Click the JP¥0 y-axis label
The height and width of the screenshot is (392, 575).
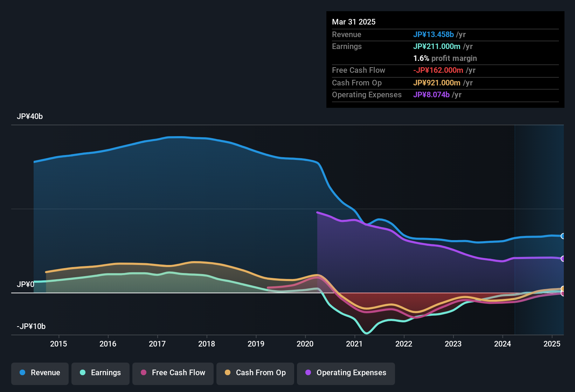click(26, 284)
